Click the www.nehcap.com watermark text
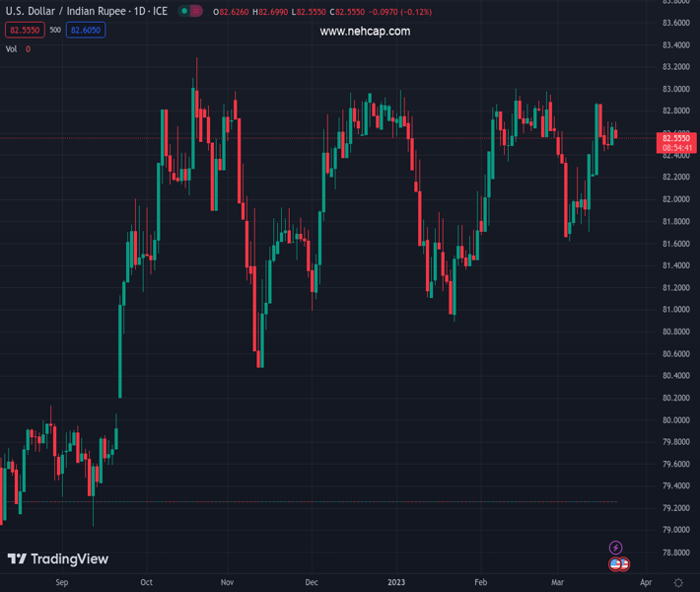The height and width of the screenshot is (592, 700). pyautogui.click(x=365, y=32)
